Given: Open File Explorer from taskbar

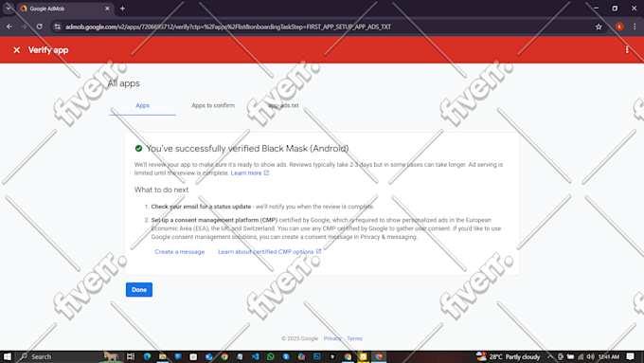Looking at the screenshot, I should coord(163,356).
